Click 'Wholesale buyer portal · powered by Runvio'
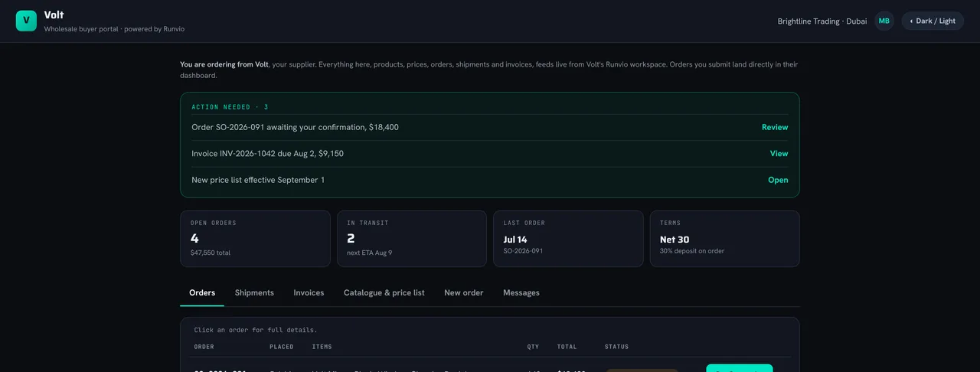 (x=114, y=29)
